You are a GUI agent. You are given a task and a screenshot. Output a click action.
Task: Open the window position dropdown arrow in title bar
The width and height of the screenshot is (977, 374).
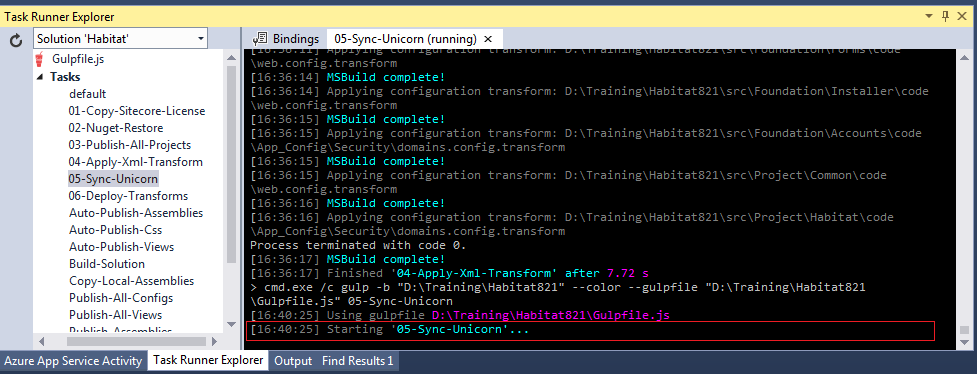point(928,16)
